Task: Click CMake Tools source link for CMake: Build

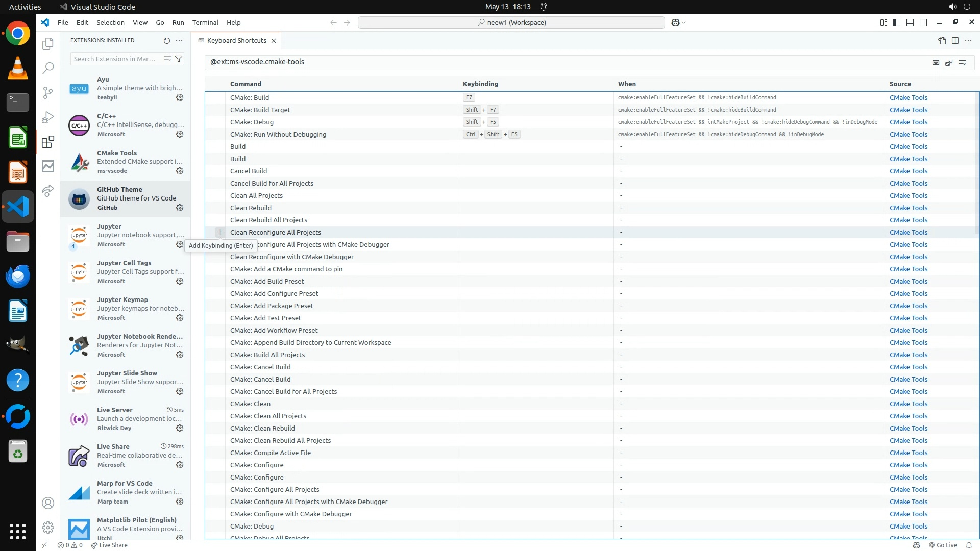Action: point(908,97)
